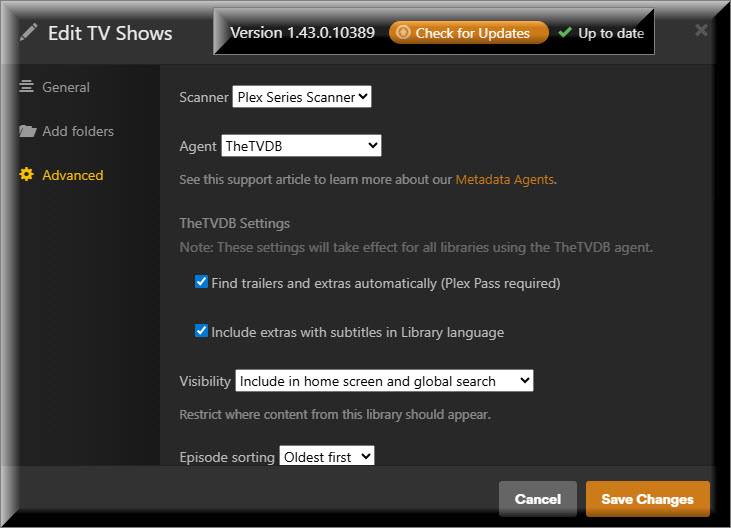Click the Episode sorting label

tap(227, 457)
